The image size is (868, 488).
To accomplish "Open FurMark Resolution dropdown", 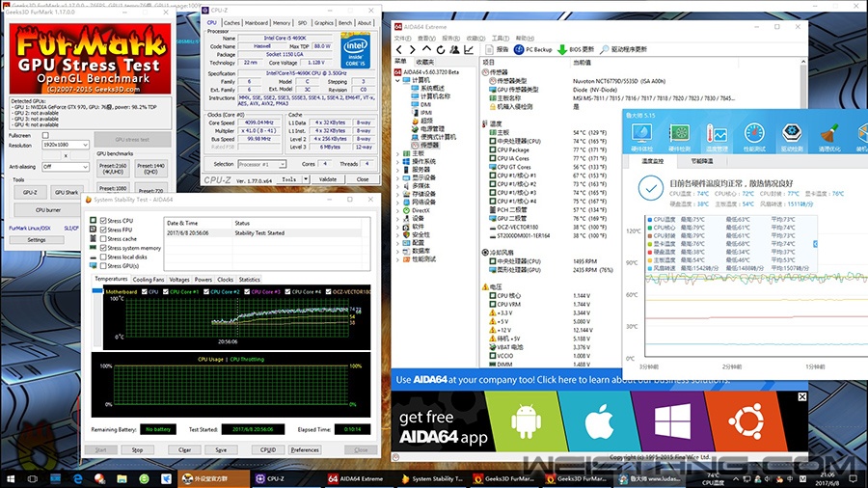I will point(66,145).
